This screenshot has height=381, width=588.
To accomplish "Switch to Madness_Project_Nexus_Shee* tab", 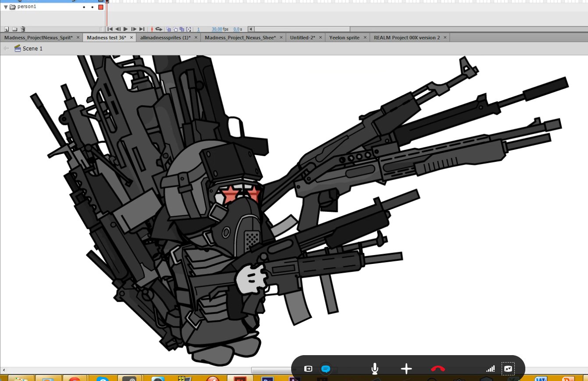I will click(x=240, y=38).
